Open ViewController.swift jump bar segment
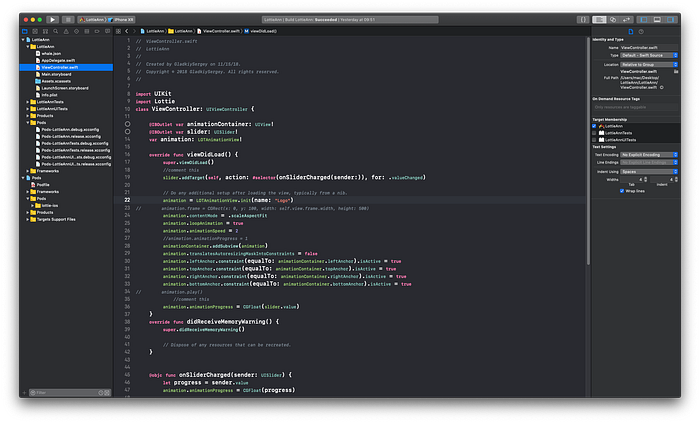Viewport: 700px width, 423px height. point(218,31)
